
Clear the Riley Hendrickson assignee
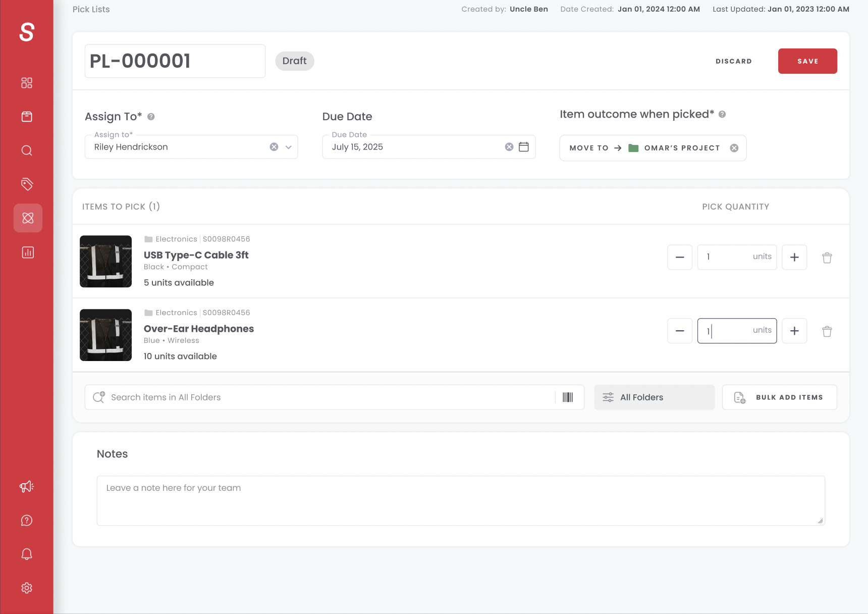click(274, 146)
